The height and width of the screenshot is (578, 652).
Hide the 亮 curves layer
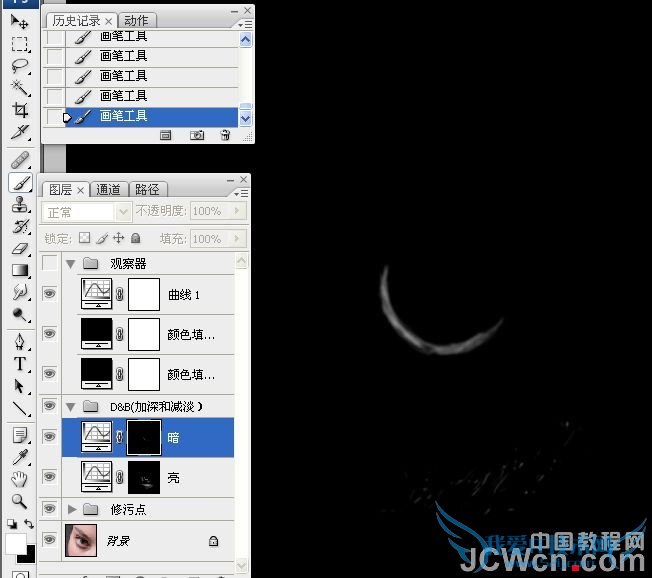click(x=49, y=477)
